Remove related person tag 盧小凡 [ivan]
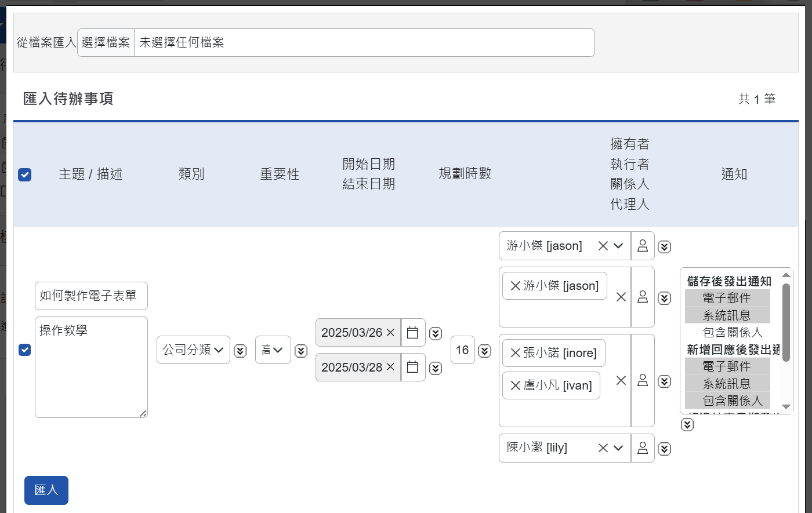Image resolution: width=812 pixels, height=513 pixels. [x=515, y=385]
